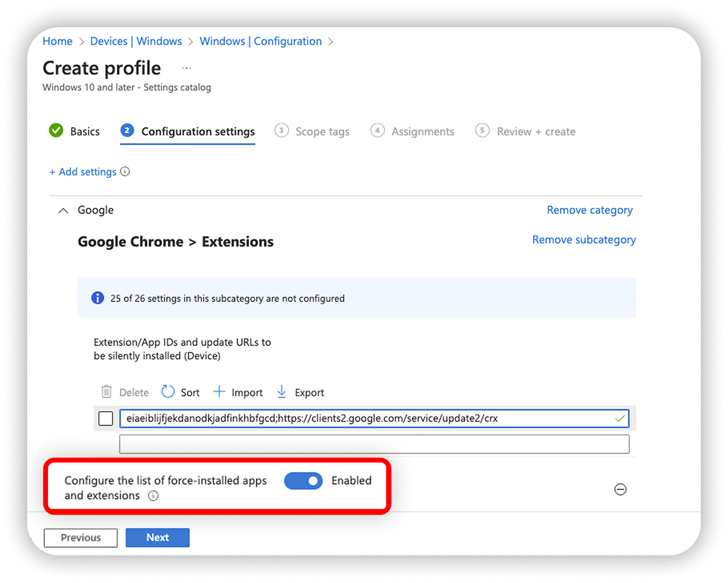Tick the checkbox beside the extension ID row
This screenshot has height=583, width=728.
pos(106,419)
